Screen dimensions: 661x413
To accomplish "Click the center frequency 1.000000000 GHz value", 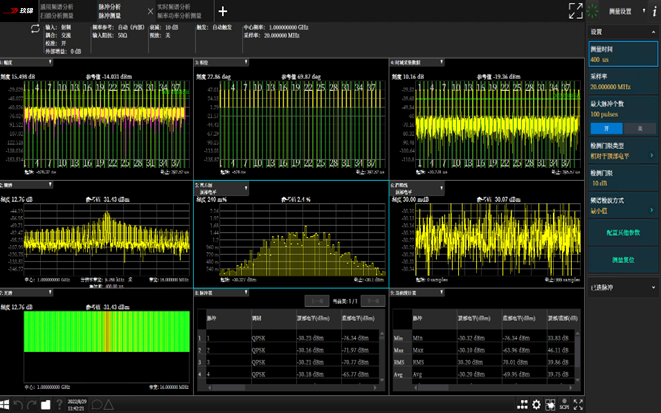I will click(x=289, y=27).
